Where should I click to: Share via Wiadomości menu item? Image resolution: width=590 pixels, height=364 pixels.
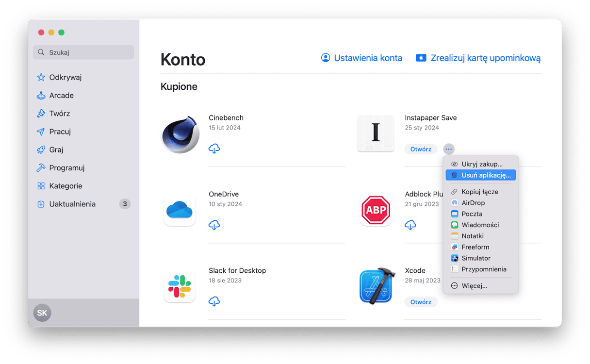(481, 225)
